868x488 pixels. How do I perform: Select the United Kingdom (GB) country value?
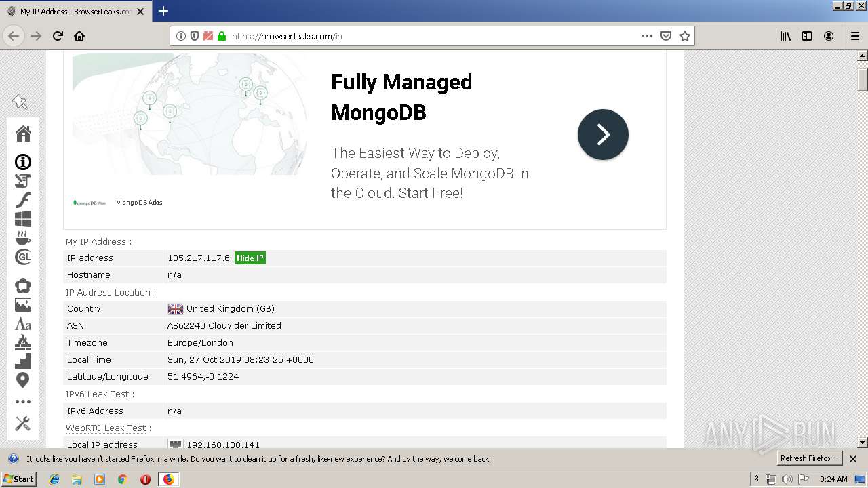coord(231,309)
